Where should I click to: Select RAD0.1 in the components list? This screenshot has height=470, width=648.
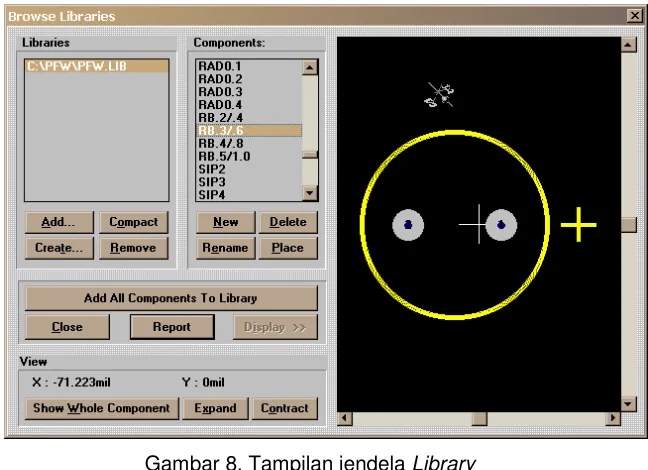pos(249,66)
